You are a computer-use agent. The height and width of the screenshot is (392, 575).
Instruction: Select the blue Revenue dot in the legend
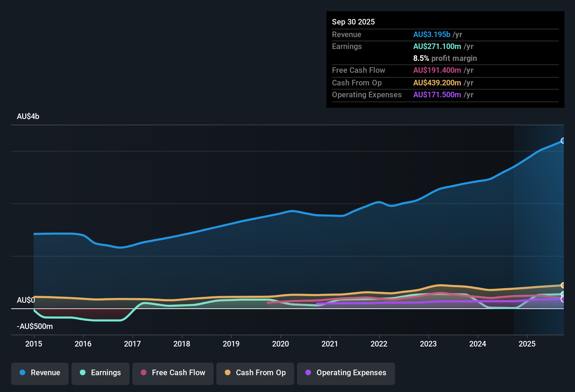click(22, 373)
